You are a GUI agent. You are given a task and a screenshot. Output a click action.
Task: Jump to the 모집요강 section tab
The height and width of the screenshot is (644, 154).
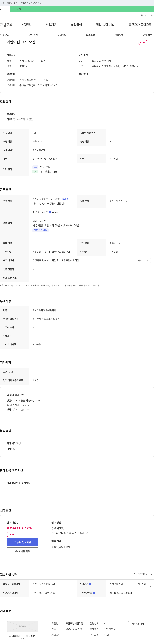click(4, 35)
